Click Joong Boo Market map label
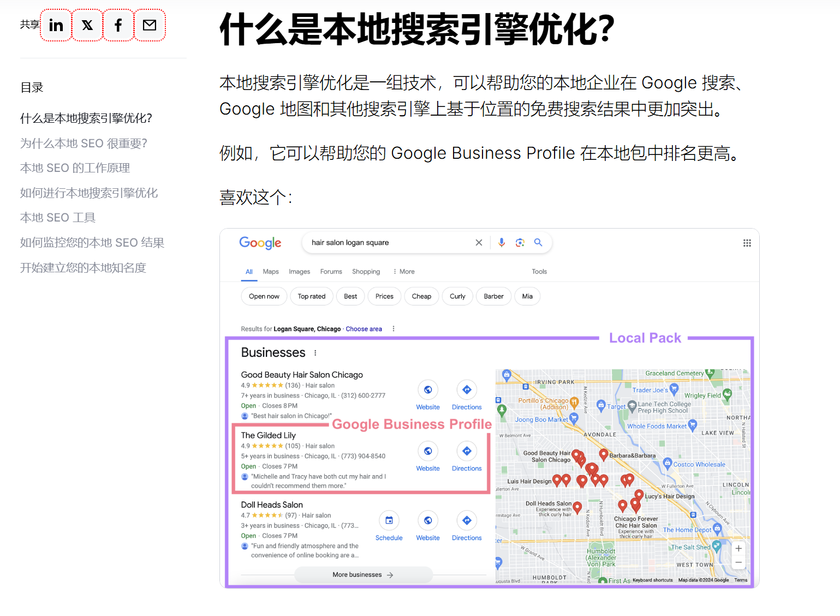840x616 pixels. coord(541,420)
